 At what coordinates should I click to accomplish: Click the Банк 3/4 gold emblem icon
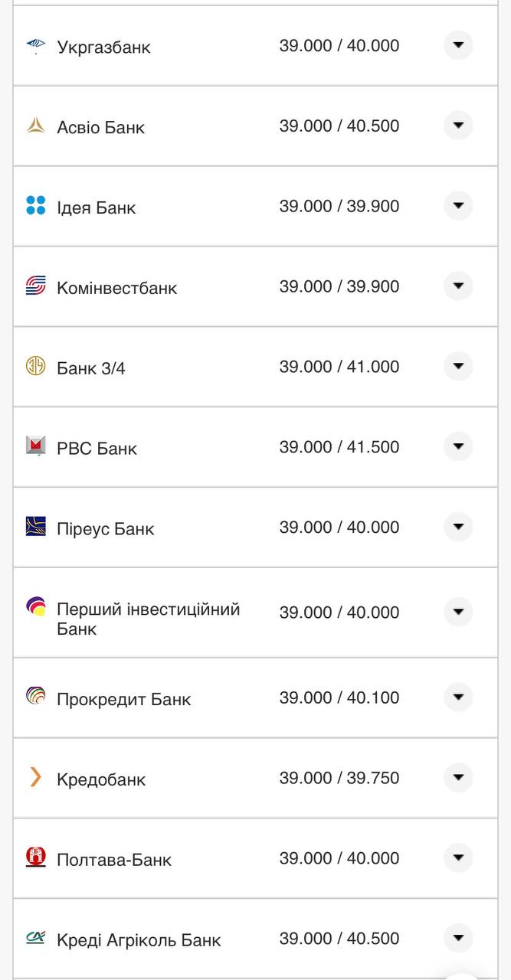point(34,366)
